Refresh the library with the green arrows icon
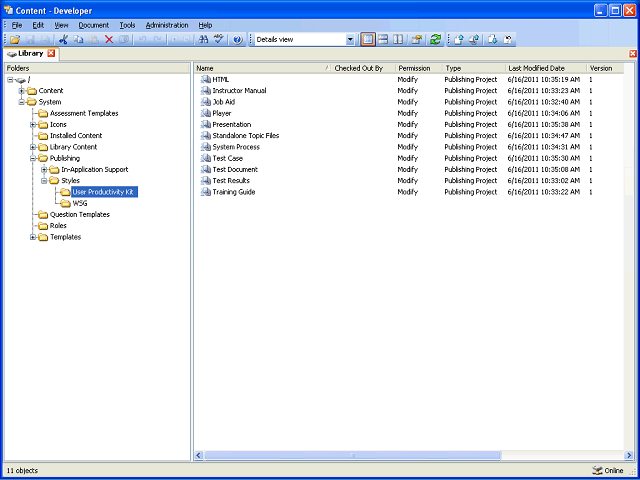640x480 pixels. tap(436, 40)
